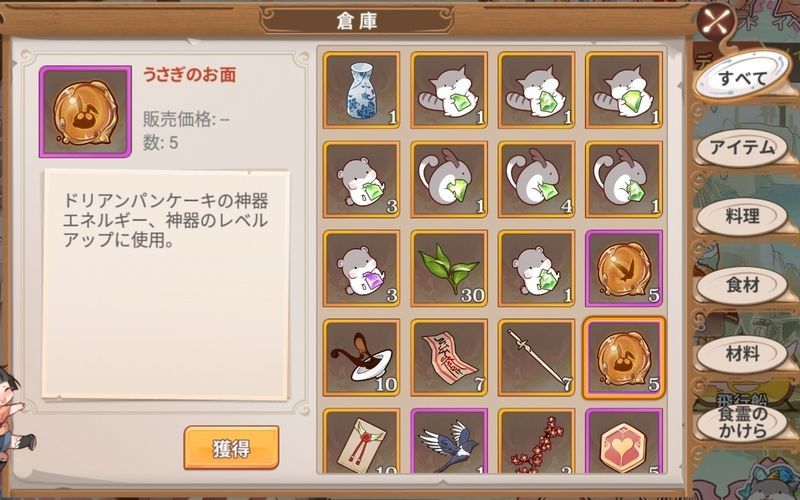
Task: Click the 獲得 button
Action: coord(231,448)
